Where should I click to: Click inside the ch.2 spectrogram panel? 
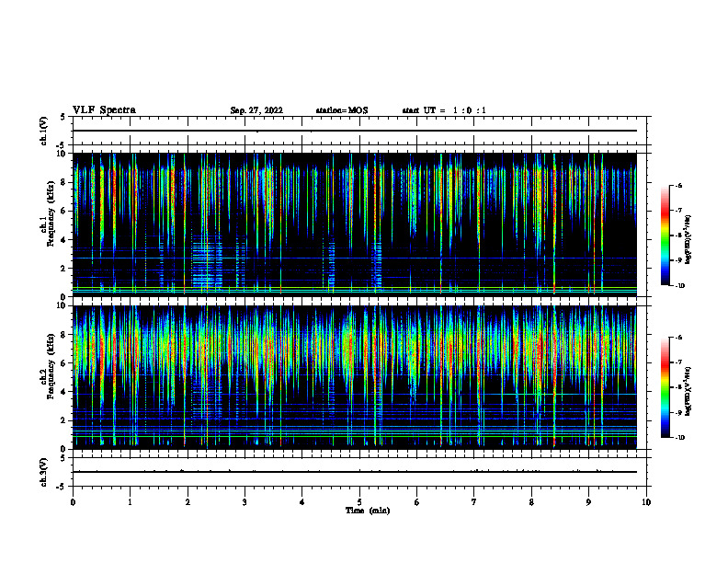(x=355, y=377)
